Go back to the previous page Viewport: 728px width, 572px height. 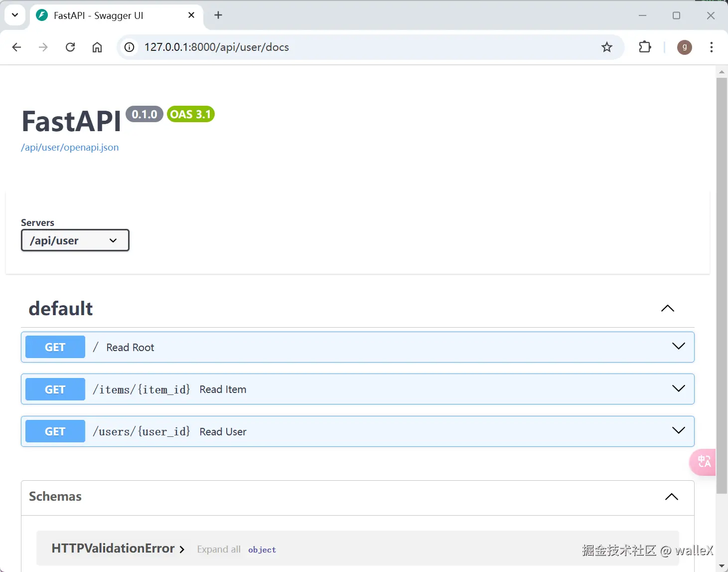tap(16, 47)
